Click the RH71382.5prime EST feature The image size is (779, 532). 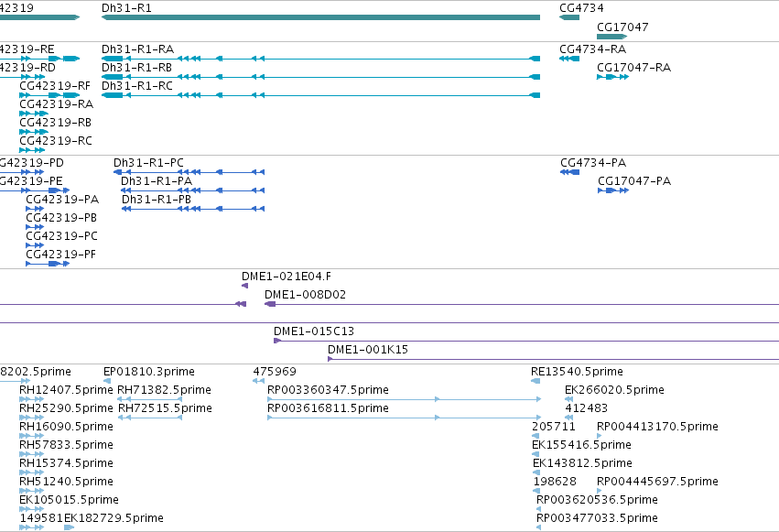coord(149,399)
